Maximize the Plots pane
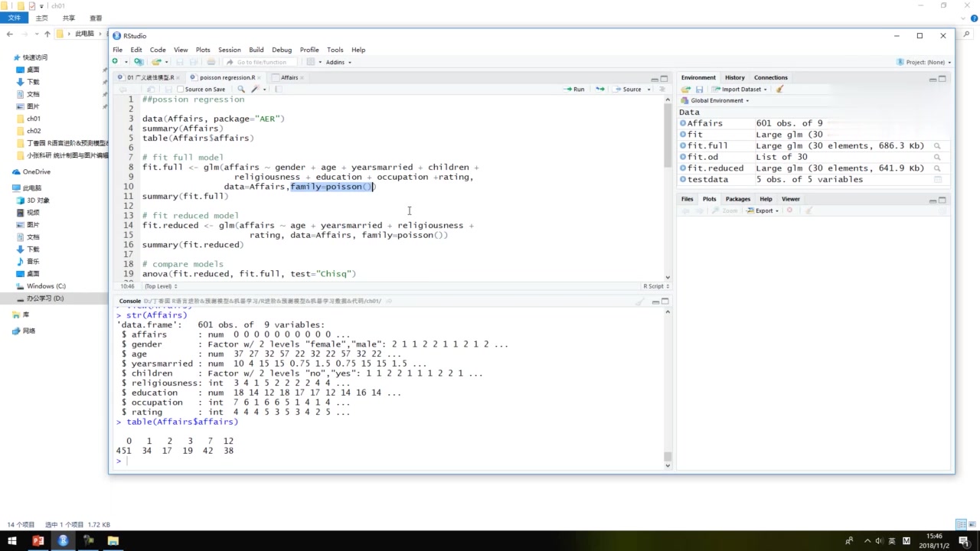Image resolution: width=980 pixels, height=551 pixels. click(x=942, y=200)
